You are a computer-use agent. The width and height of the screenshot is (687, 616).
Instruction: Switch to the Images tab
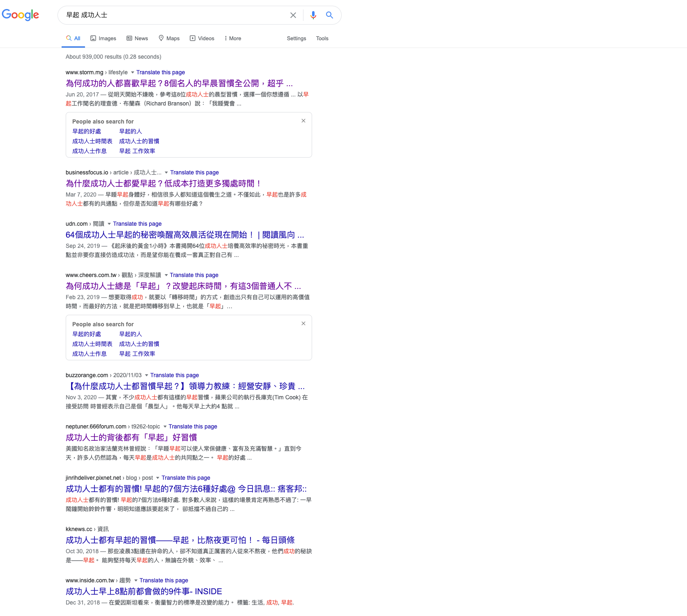tap(103, 38)
